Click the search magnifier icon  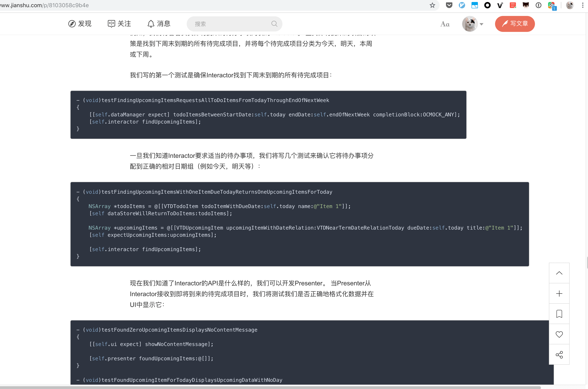[274, 24]
